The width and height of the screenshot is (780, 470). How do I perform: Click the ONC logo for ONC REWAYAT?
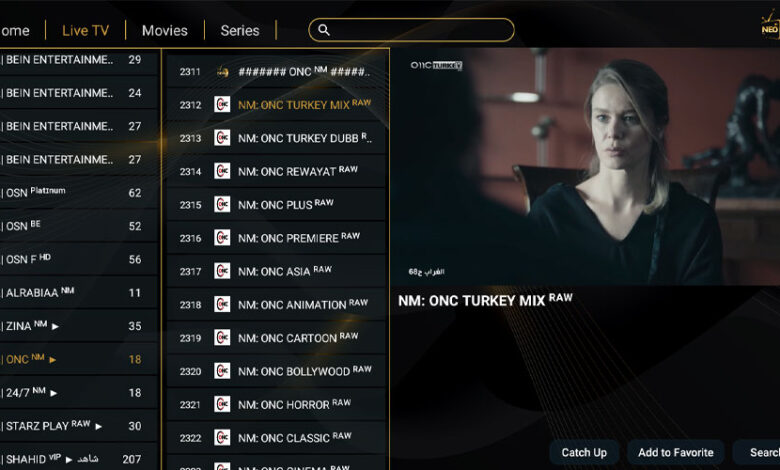pyautogui.click(x=222, y=171)
